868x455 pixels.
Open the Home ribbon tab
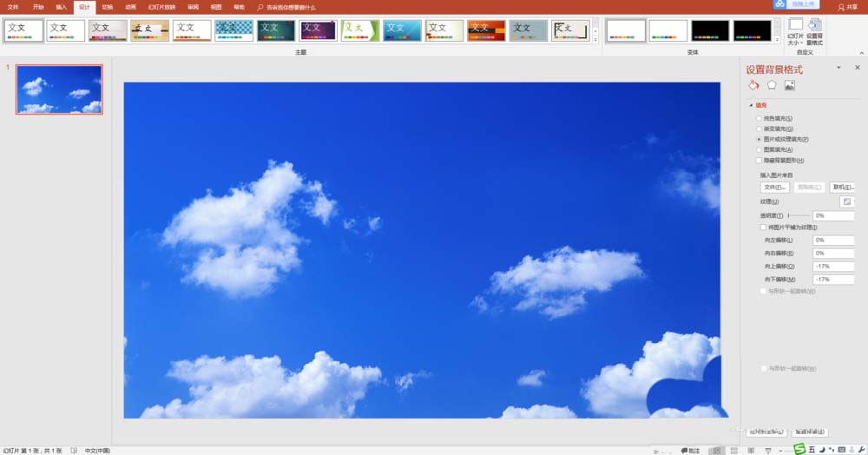coord(37,7)
